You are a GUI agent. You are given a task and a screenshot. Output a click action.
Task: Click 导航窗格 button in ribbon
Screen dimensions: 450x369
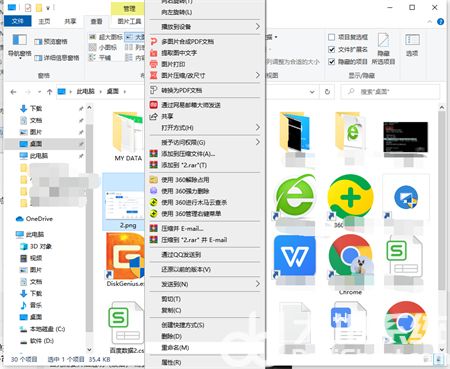[x=20, y=45]
